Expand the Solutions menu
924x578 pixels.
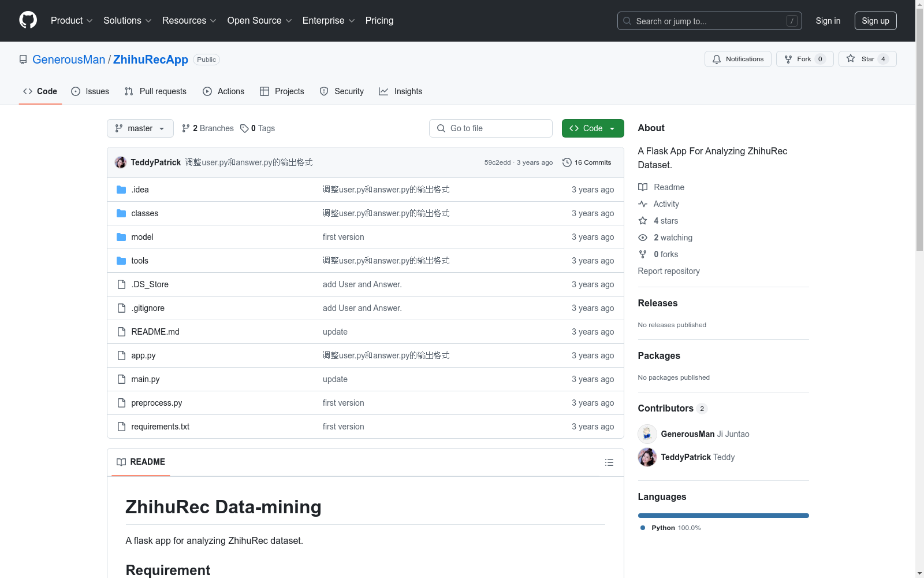[x=128, y=20]
